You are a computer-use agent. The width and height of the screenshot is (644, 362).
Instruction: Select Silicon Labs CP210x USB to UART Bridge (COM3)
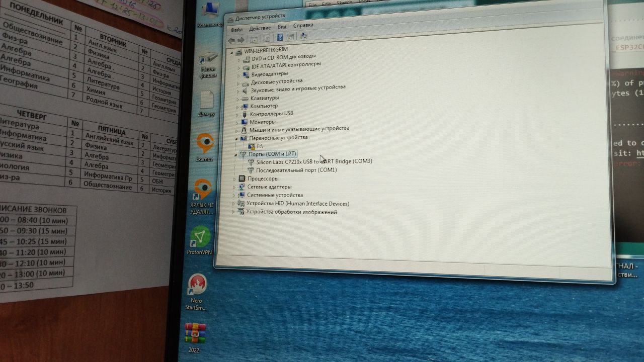(314, 161)
